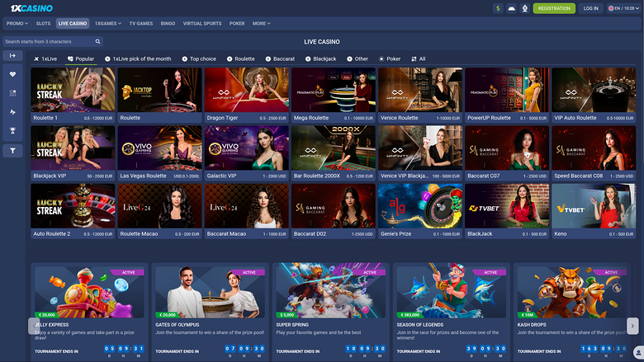Click the providers grid icon in sidebar
Image resolution: width=644 pixels, height=362 pixels.
(12, 93)
